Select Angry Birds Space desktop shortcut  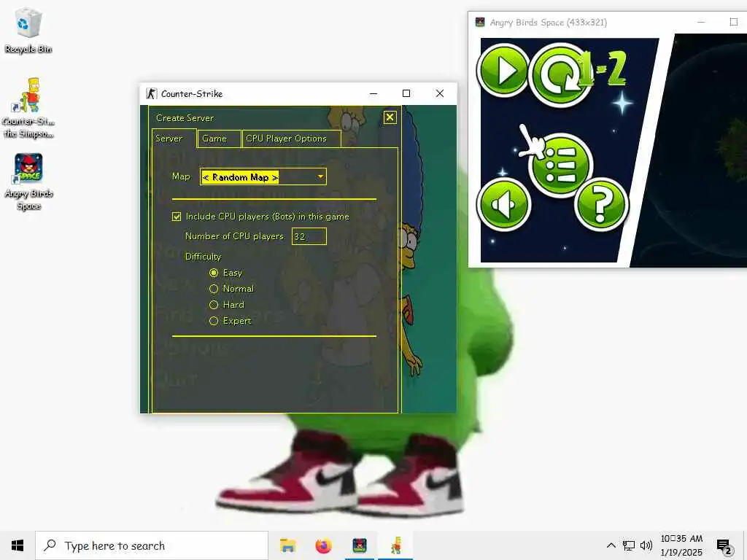(28, 182)
